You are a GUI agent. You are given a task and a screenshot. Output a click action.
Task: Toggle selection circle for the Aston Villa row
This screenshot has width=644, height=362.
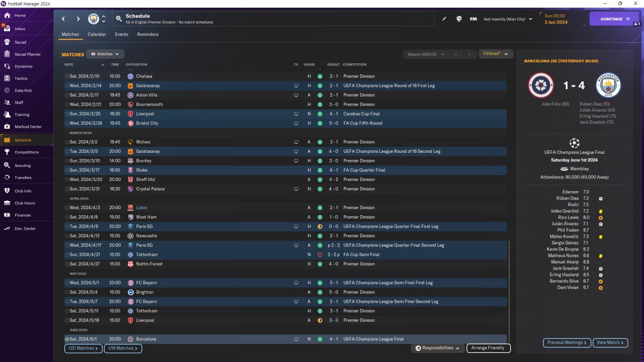[66, 95]
